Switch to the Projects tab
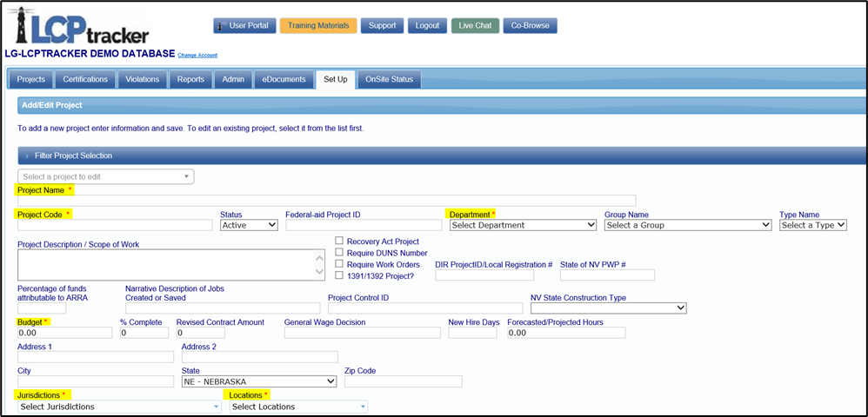 point(31,80)
